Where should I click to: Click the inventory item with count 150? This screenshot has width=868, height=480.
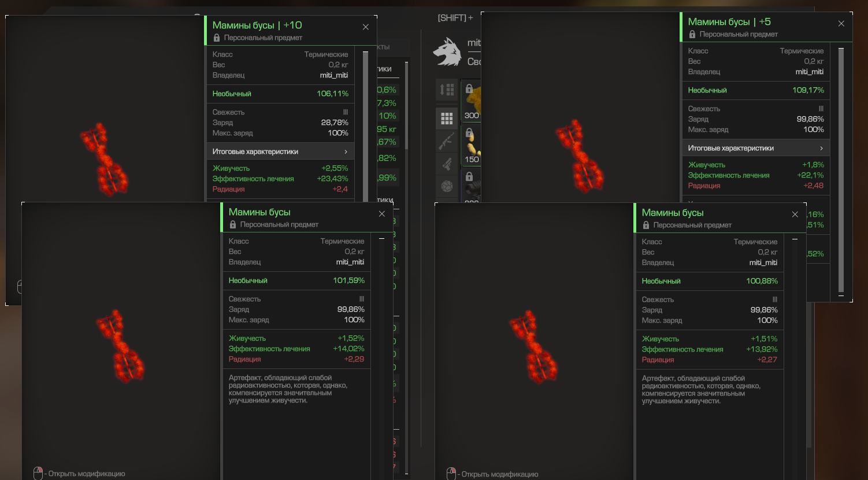[x=471, y=145]
